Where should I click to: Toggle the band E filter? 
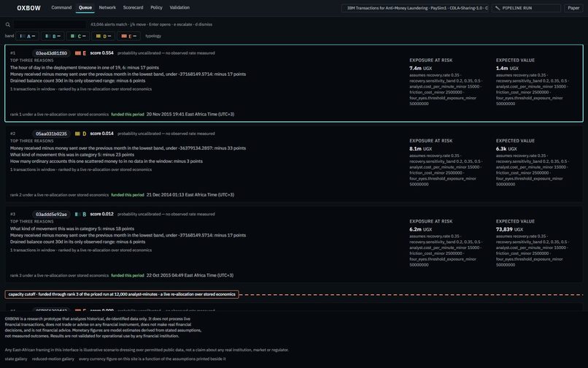point(128,36)
